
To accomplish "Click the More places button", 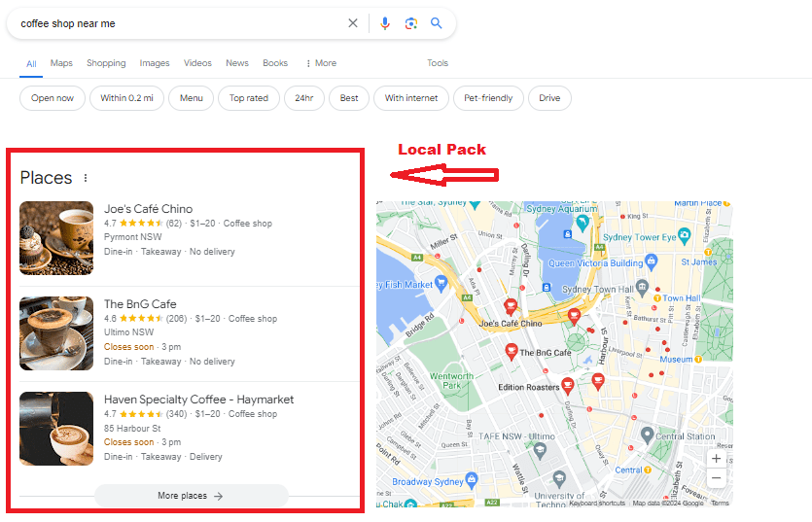I will tap(192, 496).
